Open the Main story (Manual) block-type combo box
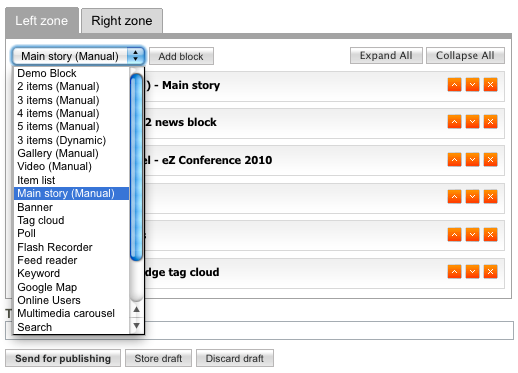 (78, 56)
